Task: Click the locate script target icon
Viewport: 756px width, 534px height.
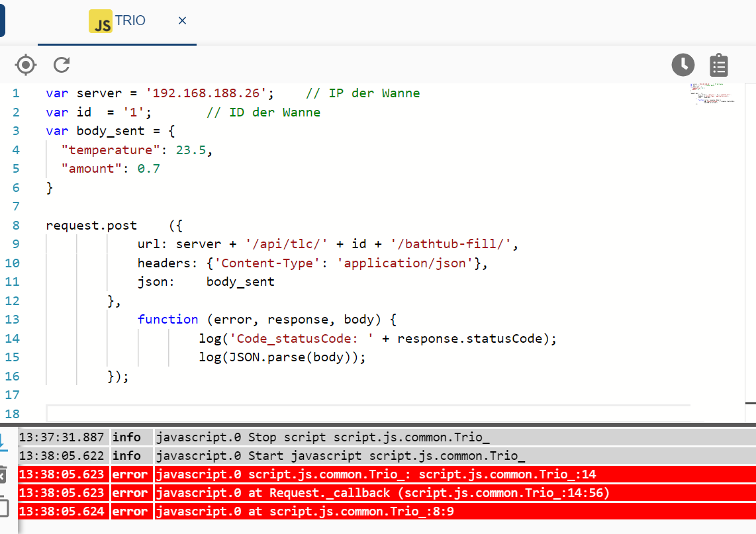Action: (x=26, y=65)
